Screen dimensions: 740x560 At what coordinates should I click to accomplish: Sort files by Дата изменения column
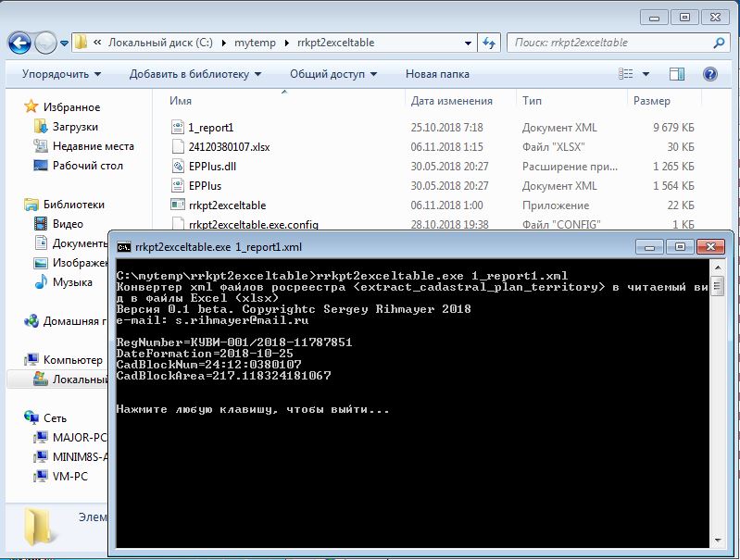tap(451, 101)
